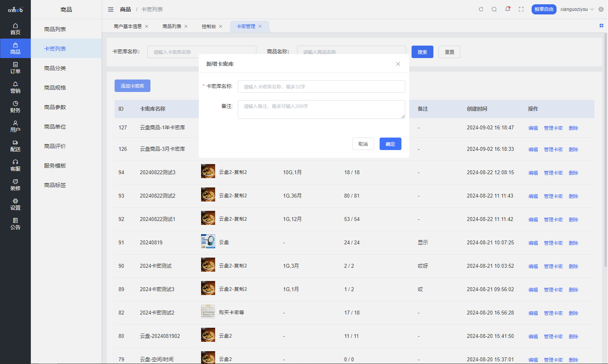Click the 商品 breadcrumb link
This screenshot has width=608, height=364.
click(125, 9)
